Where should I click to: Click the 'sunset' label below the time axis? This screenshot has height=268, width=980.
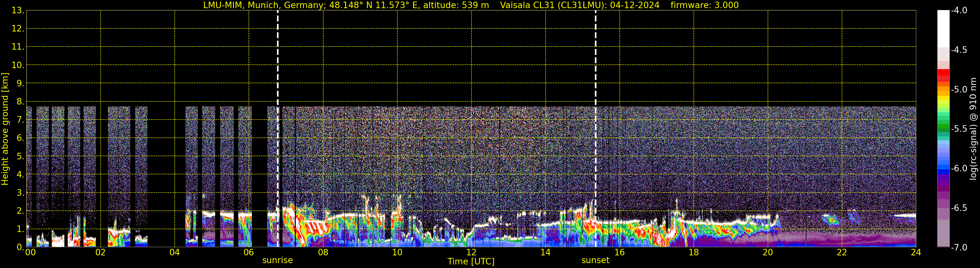(x=595, y=261)
